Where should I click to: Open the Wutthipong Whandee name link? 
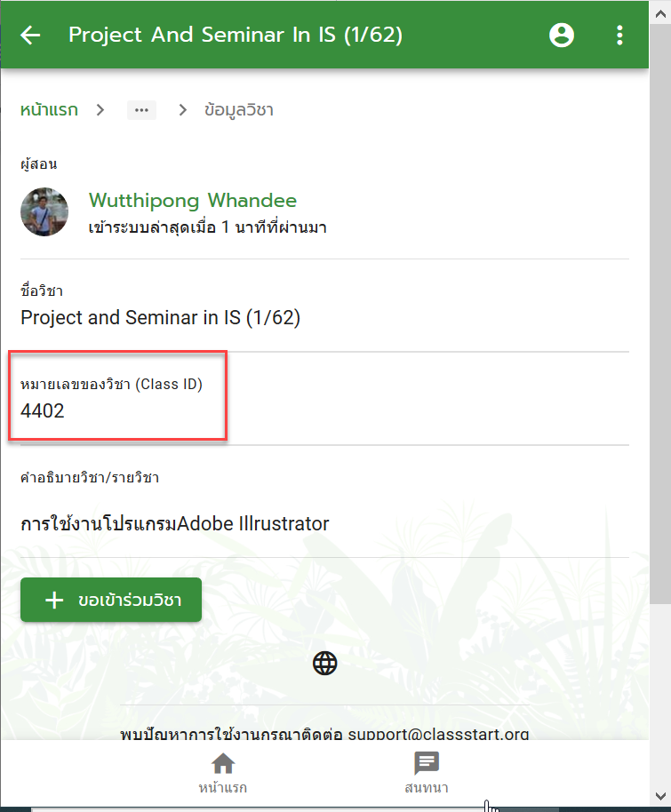193,201
